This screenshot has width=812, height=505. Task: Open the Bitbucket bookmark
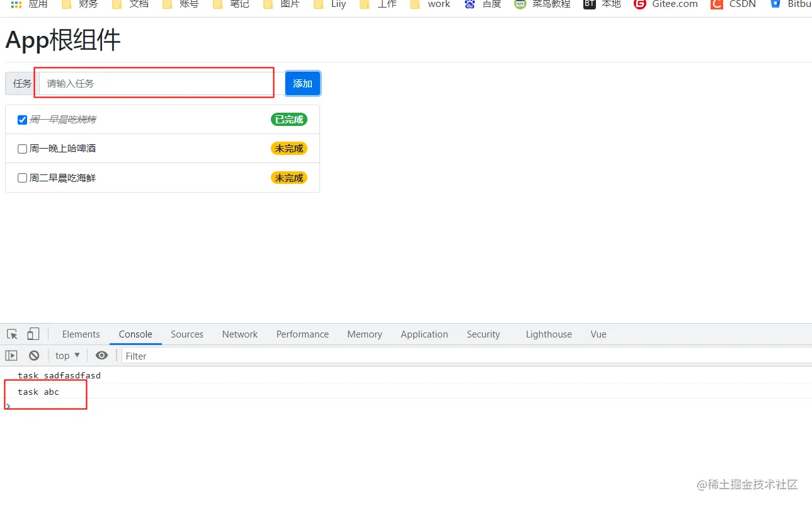pyautogui.click(x=791, y=4)
